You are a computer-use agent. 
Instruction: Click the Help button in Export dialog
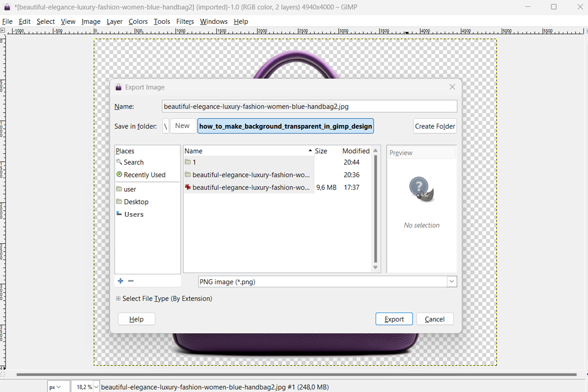136,319
